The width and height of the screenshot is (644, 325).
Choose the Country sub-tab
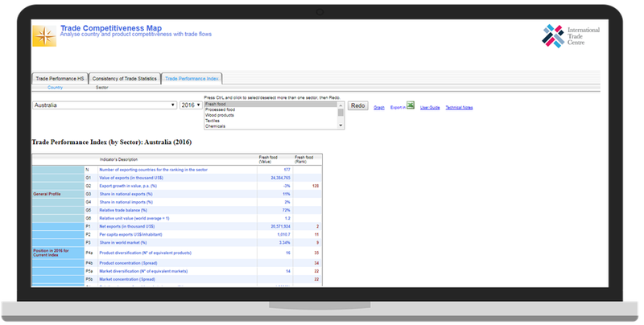click(x=55, y=88)
